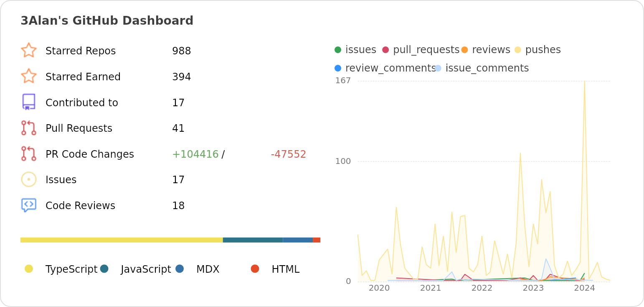Click the Starred Repos label
644x307 pixels.
click(x=81, y=51)
